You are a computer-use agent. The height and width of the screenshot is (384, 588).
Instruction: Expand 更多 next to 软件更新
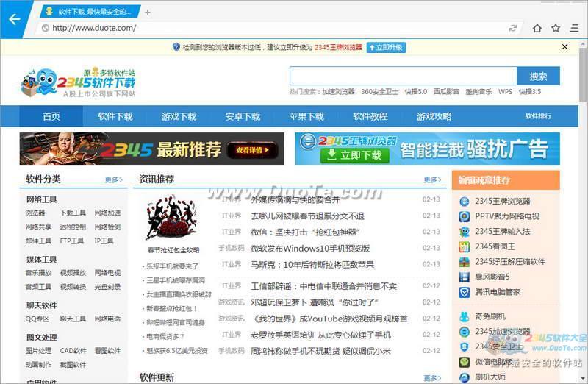point(432,377)
